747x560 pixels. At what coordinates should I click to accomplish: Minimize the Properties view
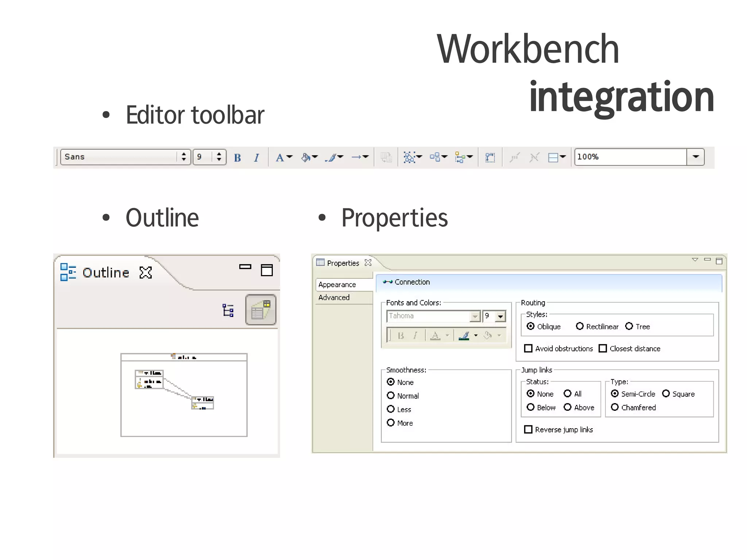pyautogui.click(x=707, y=259)
